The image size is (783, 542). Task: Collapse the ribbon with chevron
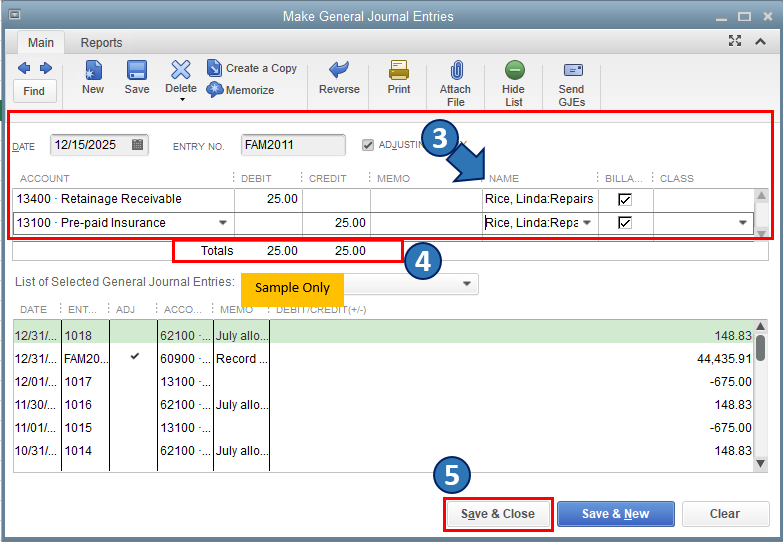[x=760, y=41]
